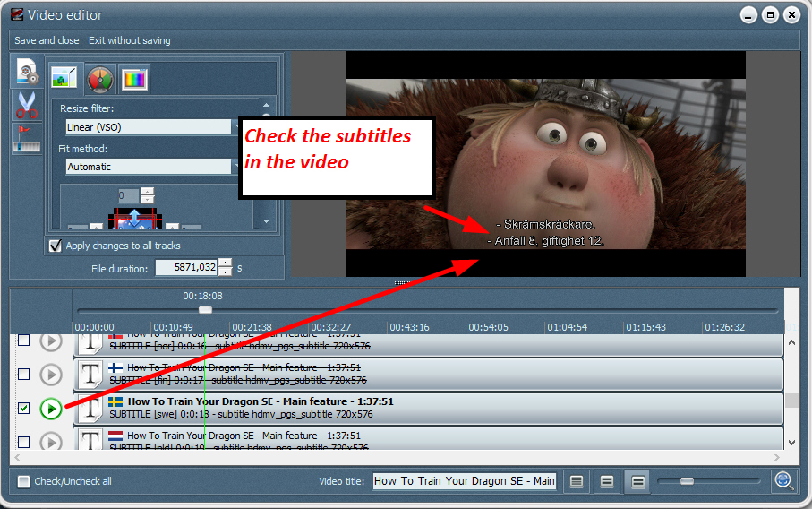Screen dimensions: 812x509
Task: Click the File duration field
Action: tap(186, 267)
